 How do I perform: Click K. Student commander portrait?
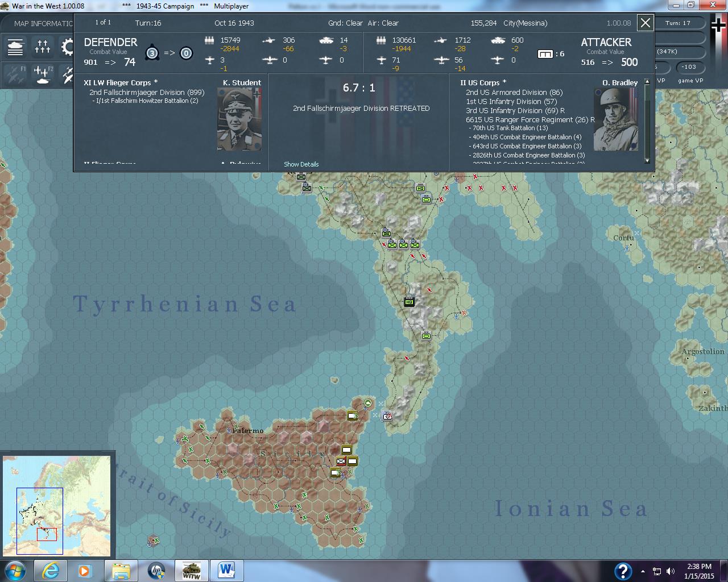tap(239, 119)
